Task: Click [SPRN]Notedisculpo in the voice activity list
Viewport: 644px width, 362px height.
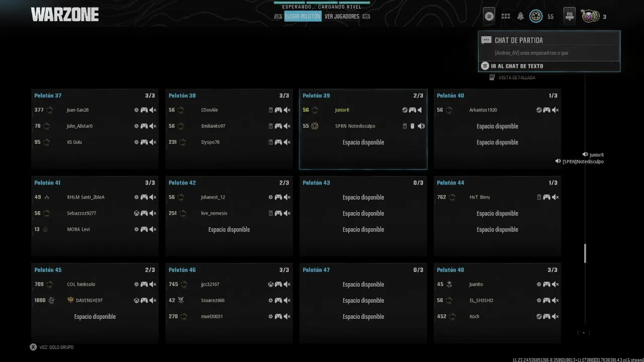Action: coord(583,161)
